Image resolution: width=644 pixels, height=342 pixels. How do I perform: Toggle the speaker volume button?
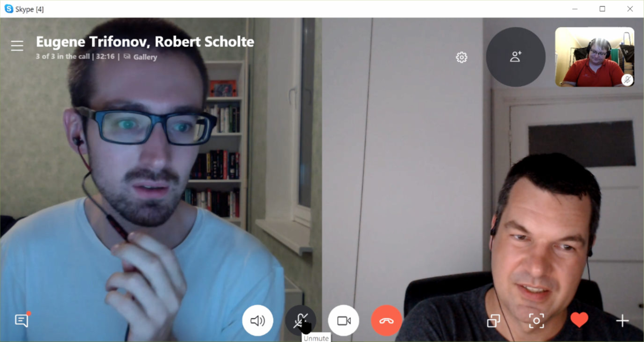coord(258,321)
